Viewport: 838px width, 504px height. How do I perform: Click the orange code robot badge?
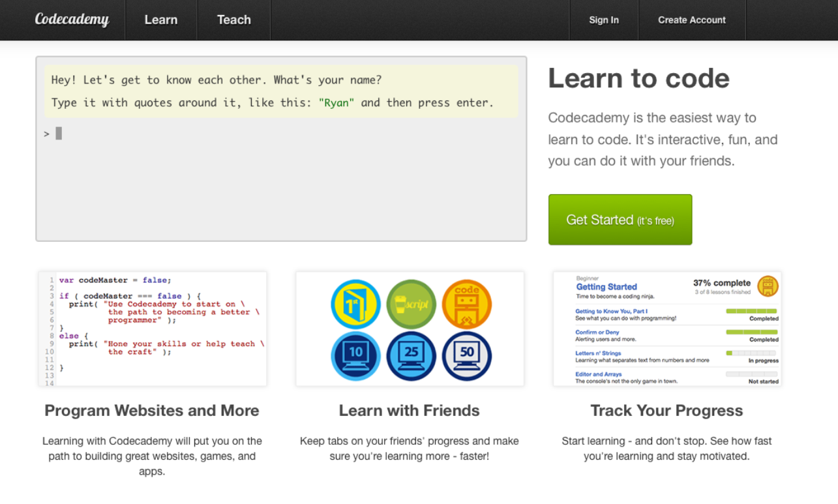467,304
